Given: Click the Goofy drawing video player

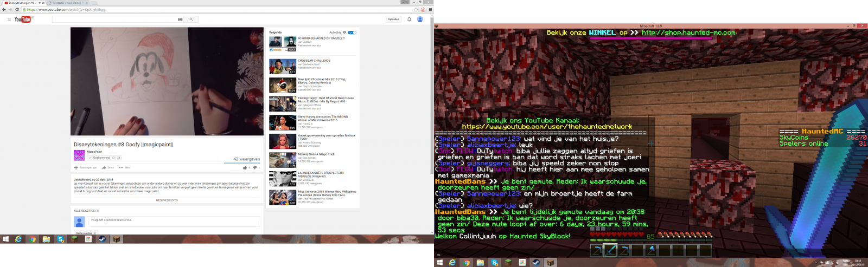Looking at the screenshot, I should tap(167, 81).
